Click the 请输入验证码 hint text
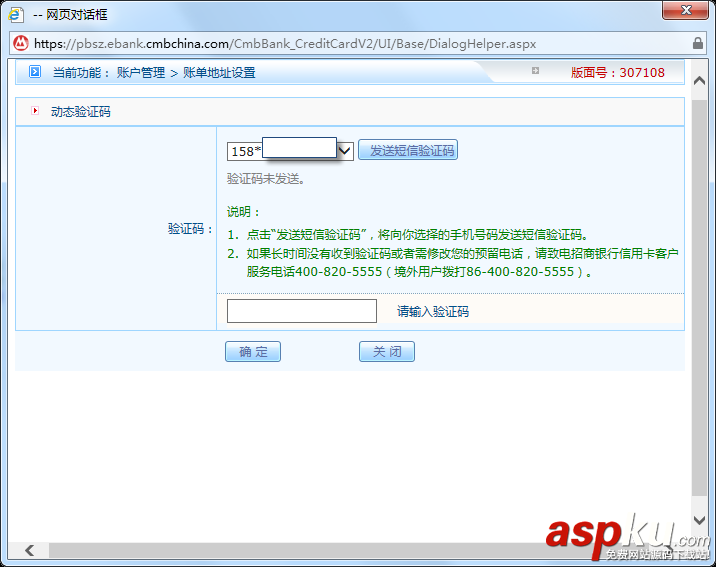This screenshot has width=716, height=567. point(433,312)
